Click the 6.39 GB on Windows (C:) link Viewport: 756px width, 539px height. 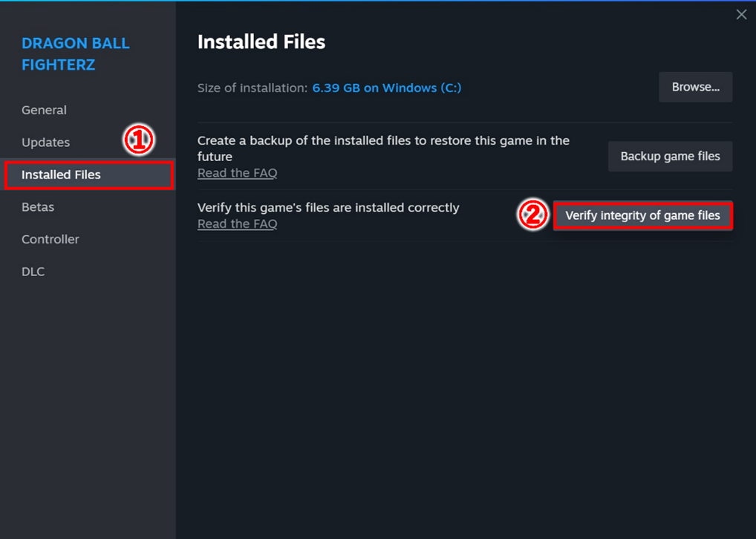[387, 88]
